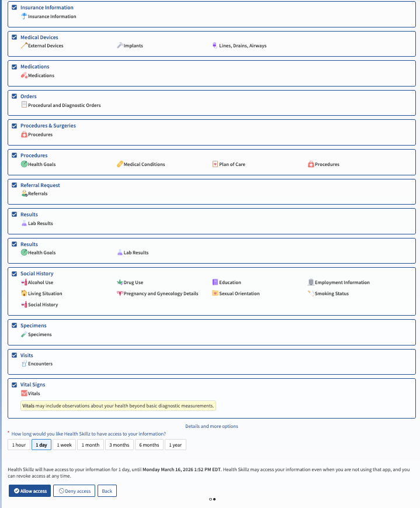
Task: Pick the 6 months access option
Action: pos(149,445)
